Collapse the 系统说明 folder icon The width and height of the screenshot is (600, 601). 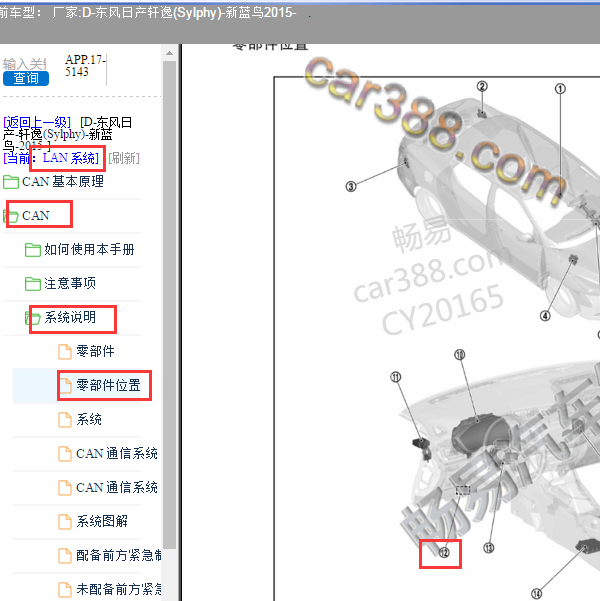(33, 318)
